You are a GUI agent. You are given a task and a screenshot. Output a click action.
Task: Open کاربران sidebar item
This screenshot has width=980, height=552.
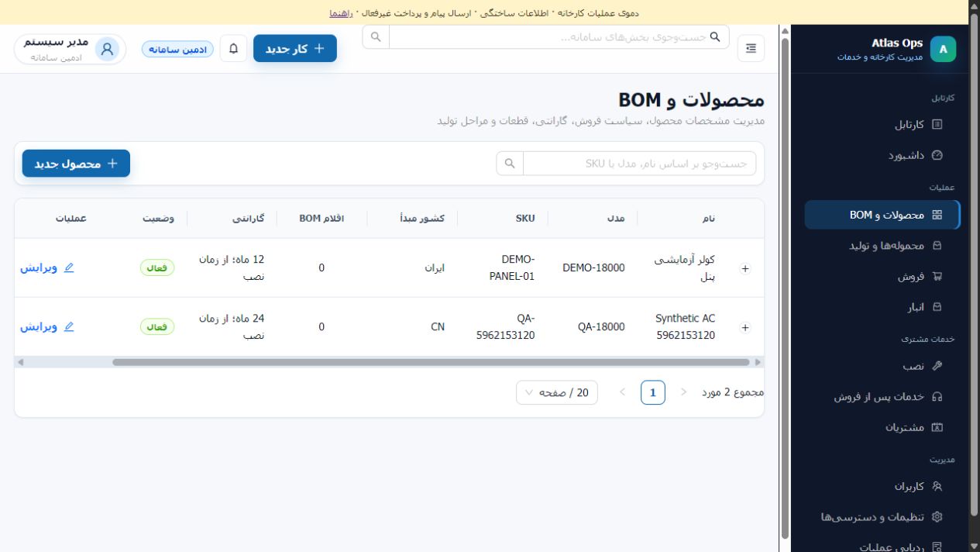[882, 487]
